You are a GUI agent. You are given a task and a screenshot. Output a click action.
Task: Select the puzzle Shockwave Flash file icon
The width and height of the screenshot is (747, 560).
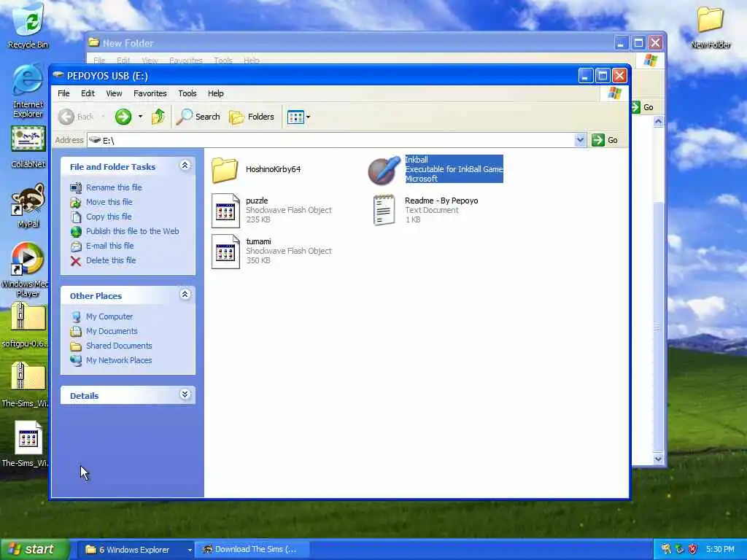tap(225, 211)
